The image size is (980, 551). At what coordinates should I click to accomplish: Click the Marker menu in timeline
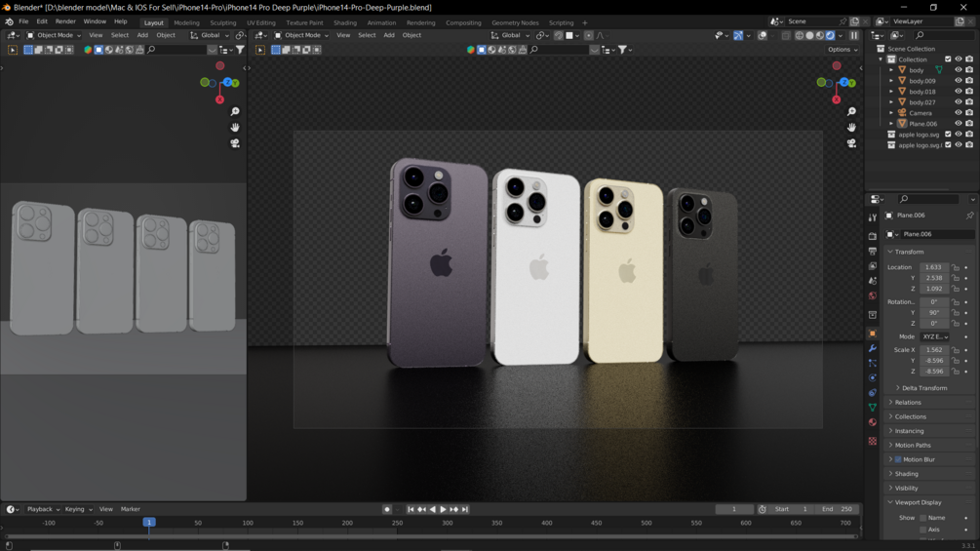pos(130,510)
